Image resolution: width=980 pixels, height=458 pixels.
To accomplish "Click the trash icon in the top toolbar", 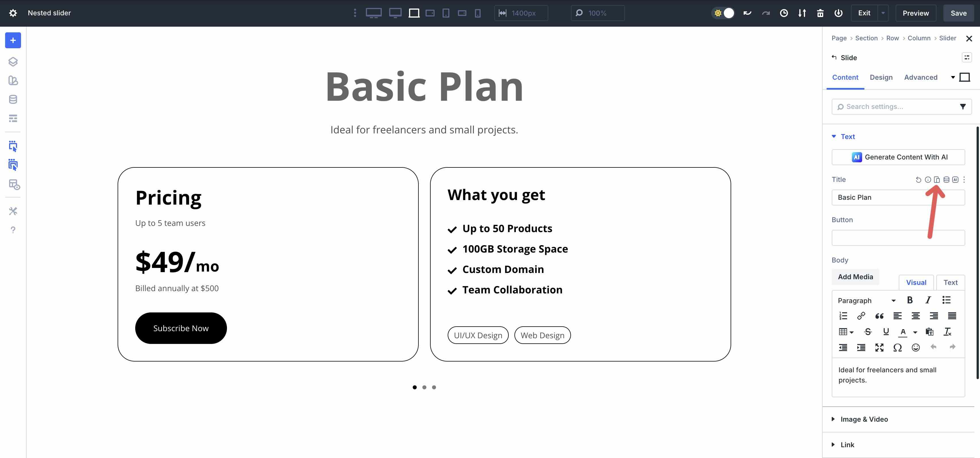I will [820, 13].
